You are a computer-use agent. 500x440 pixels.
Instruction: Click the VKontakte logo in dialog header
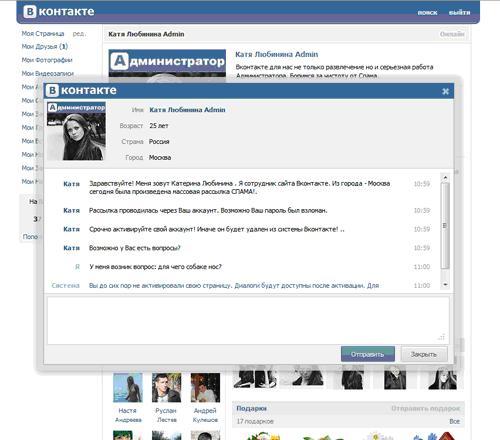coord(81,90)
